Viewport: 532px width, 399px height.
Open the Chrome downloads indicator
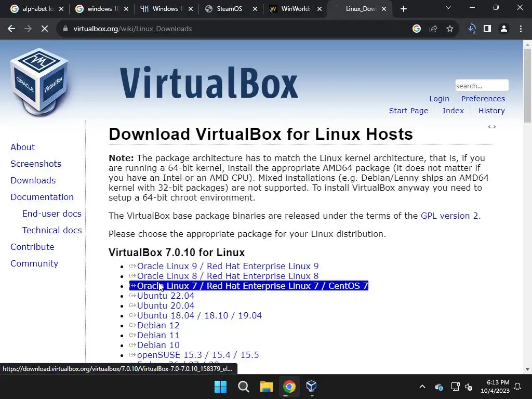[472, 29]
